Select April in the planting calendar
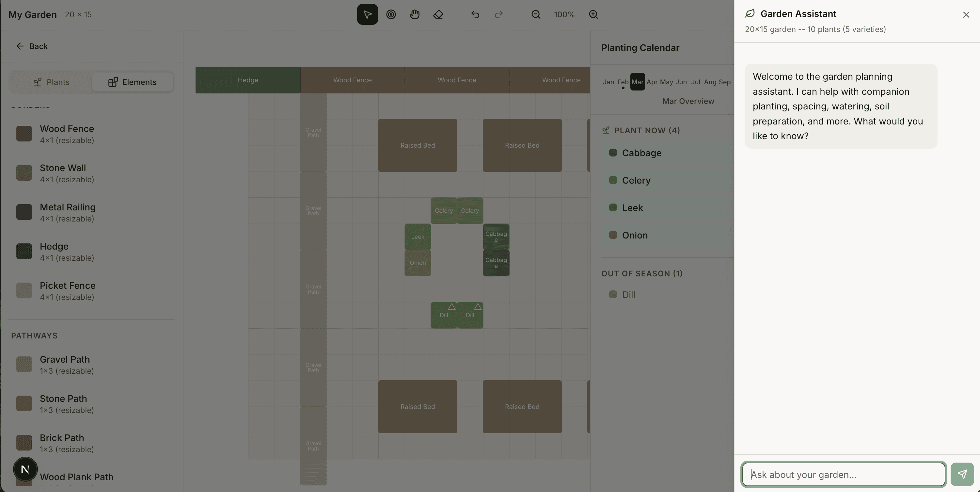The image size is (980, 492). (653, 82)
